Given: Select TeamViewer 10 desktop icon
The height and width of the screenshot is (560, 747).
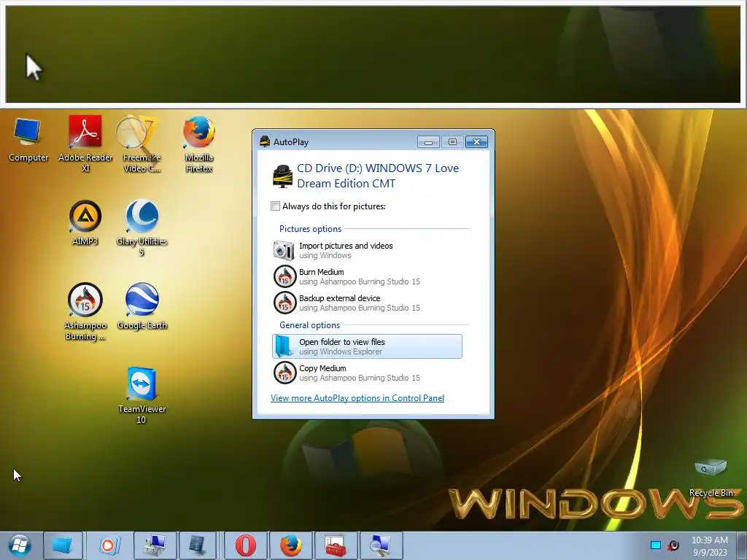Looking at the screenshot, I should (x=142, y=395).
